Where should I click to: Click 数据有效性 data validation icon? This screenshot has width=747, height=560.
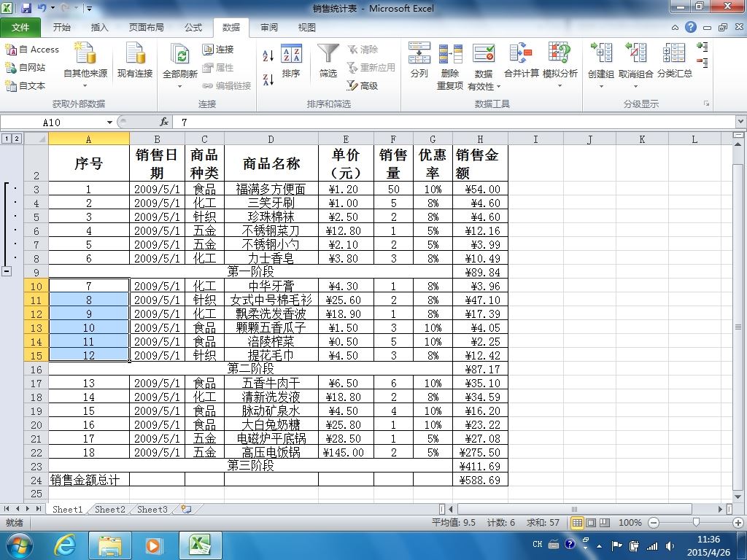(484, 54)
